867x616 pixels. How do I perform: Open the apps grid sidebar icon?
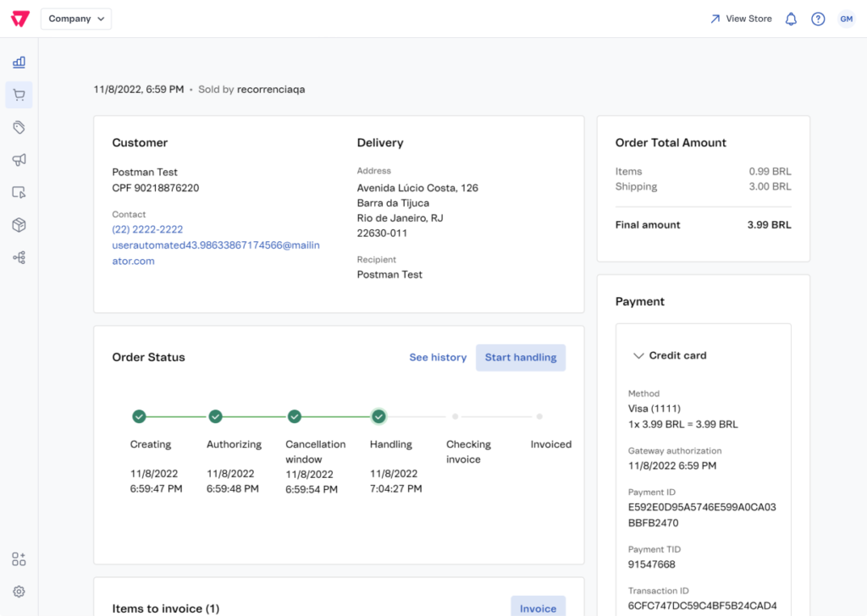click(x=19, y=559)
